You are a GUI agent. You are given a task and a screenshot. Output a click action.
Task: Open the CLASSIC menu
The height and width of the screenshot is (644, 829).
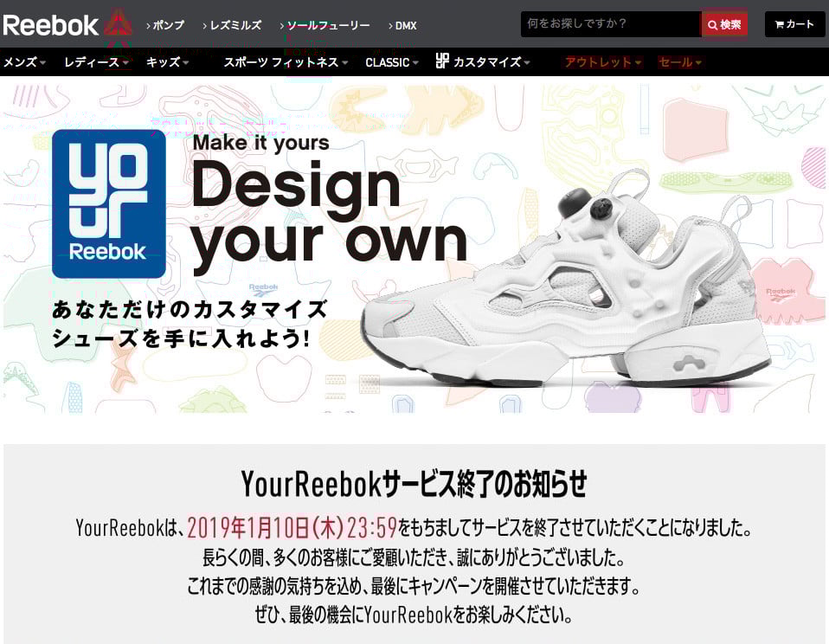coord(392,61)
